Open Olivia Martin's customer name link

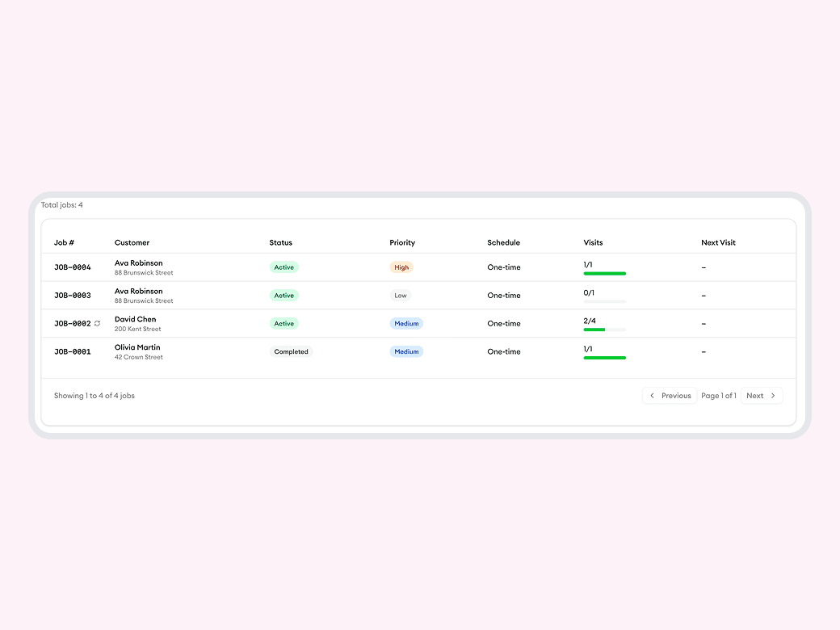138,346
